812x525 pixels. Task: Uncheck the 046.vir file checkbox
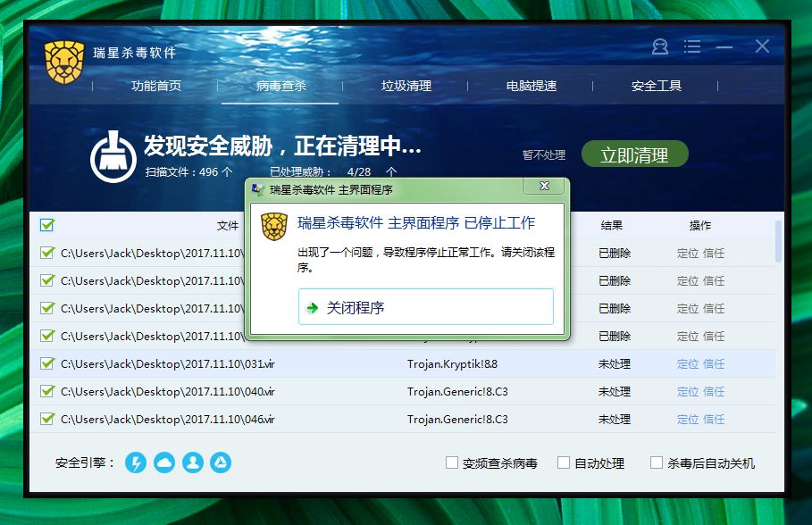pyautogui.click(x=47, y=419)
